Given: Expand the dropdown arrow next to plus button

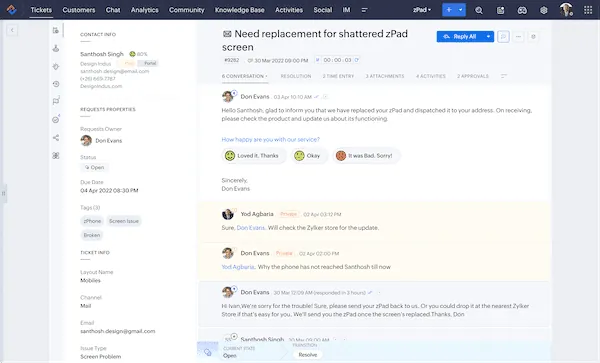Looking at the screenshot, I should tap(461, 10).
